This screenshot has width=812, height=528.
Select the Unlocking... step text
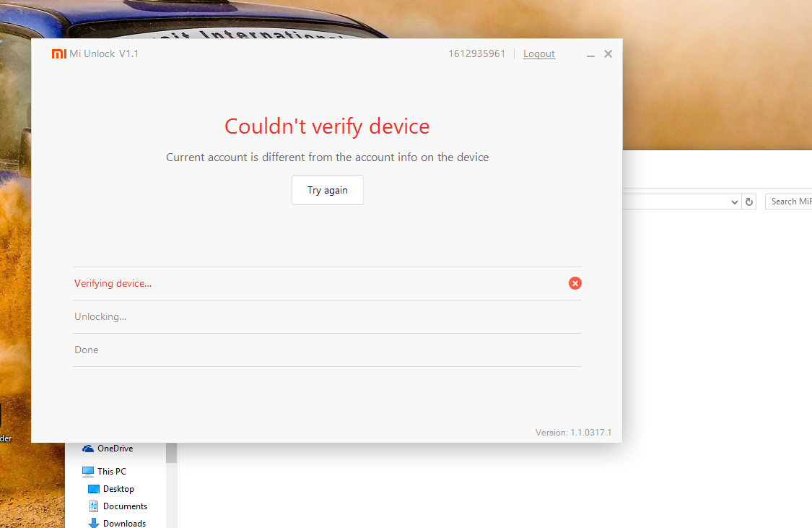[100, 316]
